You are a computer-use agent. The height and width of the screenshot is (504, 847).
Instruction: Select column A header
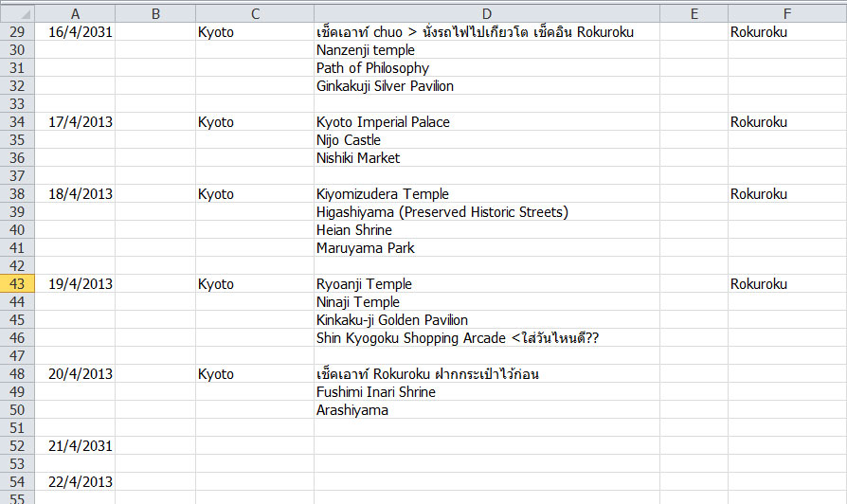[x=75, y=13]
